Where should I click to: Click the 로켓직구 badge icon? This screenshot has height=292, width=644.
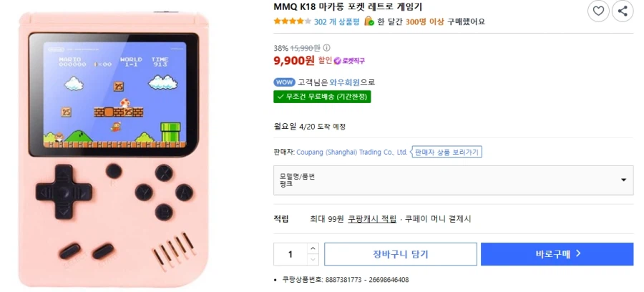click(352, 61)
